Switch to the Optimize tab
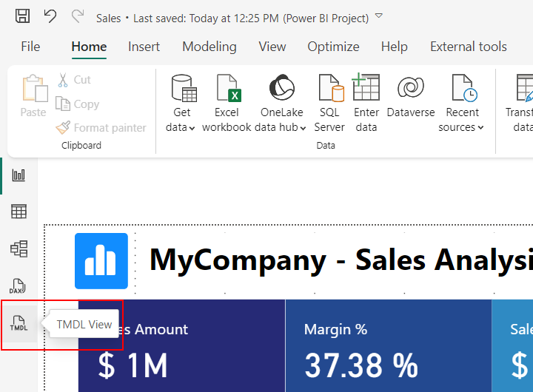The height and width of the screenshot is (392, 533). 333,47
